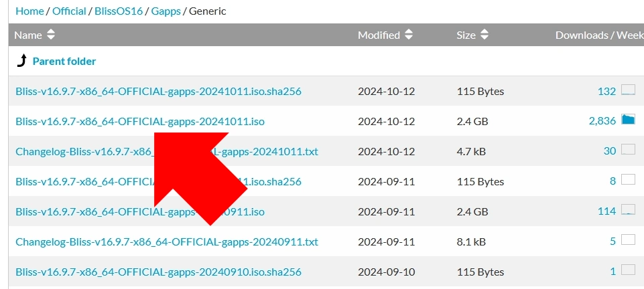The height and width of the screenshot is (289, 644).
Task: Sort files using the Modified sort arrows
Action: tap(409, 35)
